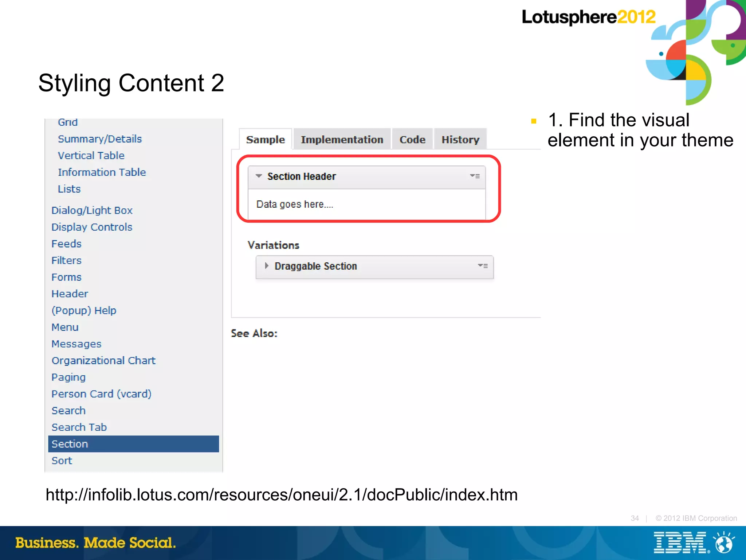This screenshot has height=560, width=746.
Task: Expand the Draggable Section twisty
Action: [x=267, y=266]
